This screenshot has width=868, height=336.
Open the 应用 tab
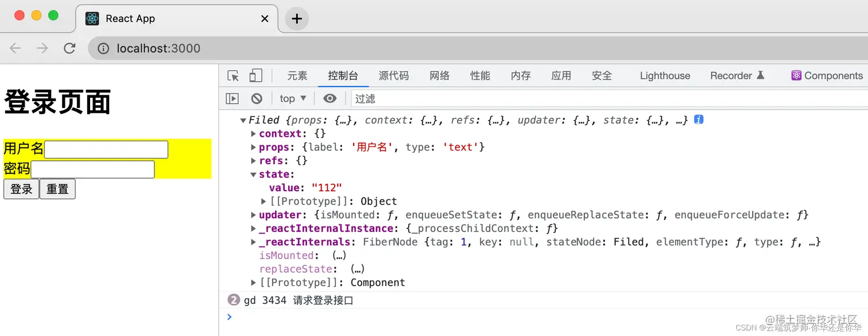561,75
